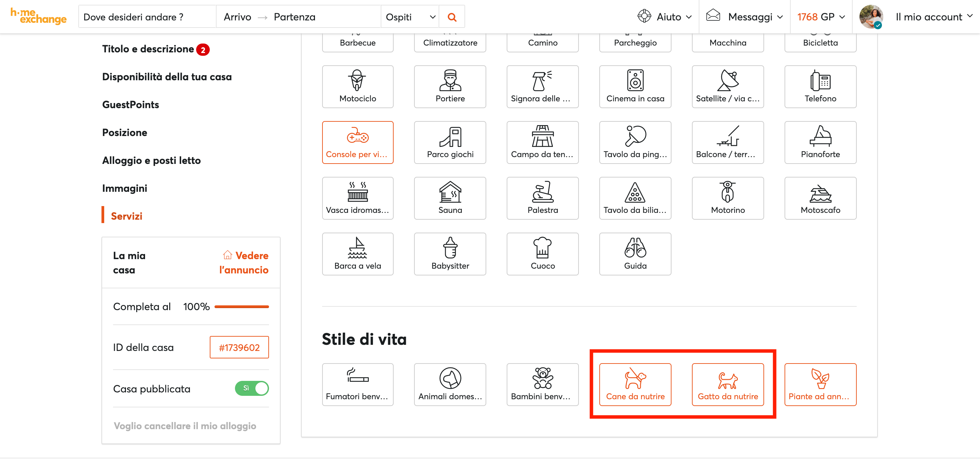The width and height of the screenshot is (980, 472).
Task: Click the HomeExchange logo
Action: coord(38,16)
